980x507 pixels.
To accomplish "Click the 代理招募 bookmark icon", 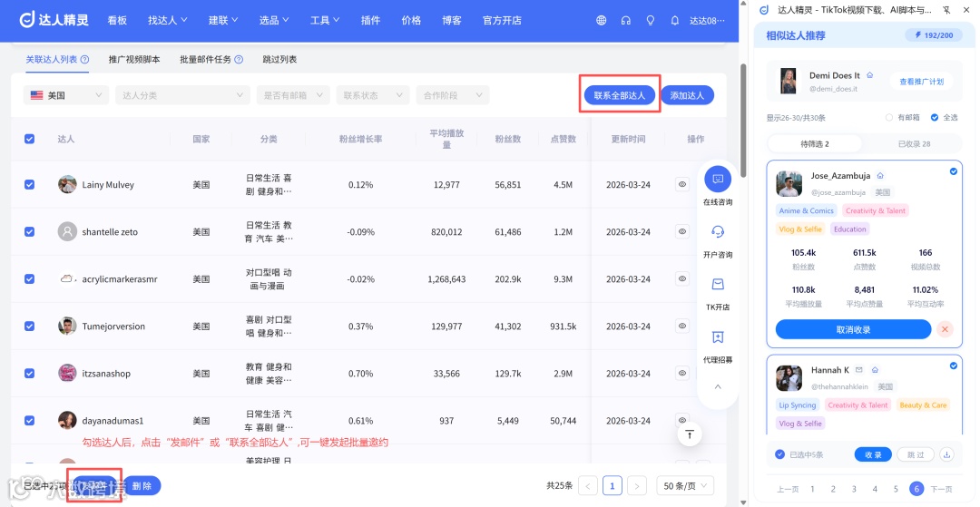I will click(x=718, y=337).
